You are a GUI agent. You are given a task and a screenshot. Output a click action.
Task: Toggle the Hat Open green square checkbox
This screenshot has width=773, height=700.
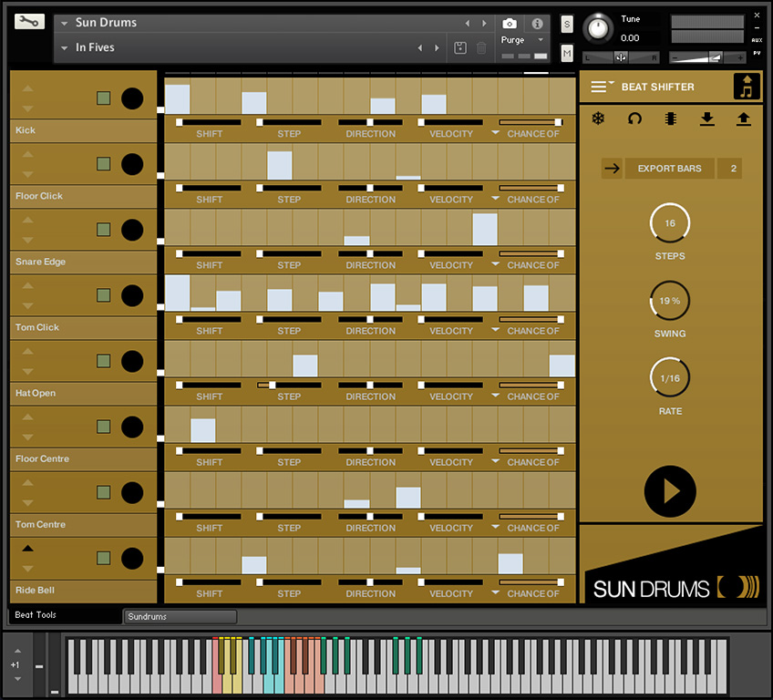point(104,361)
